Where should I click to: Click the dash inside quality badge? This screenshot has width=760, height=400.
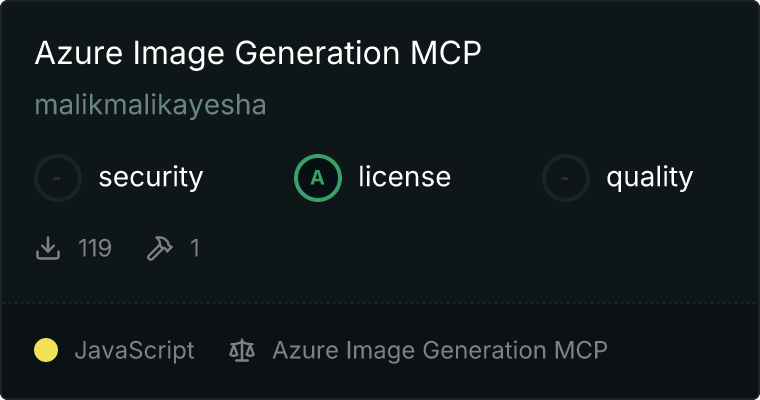pos(565,178)
